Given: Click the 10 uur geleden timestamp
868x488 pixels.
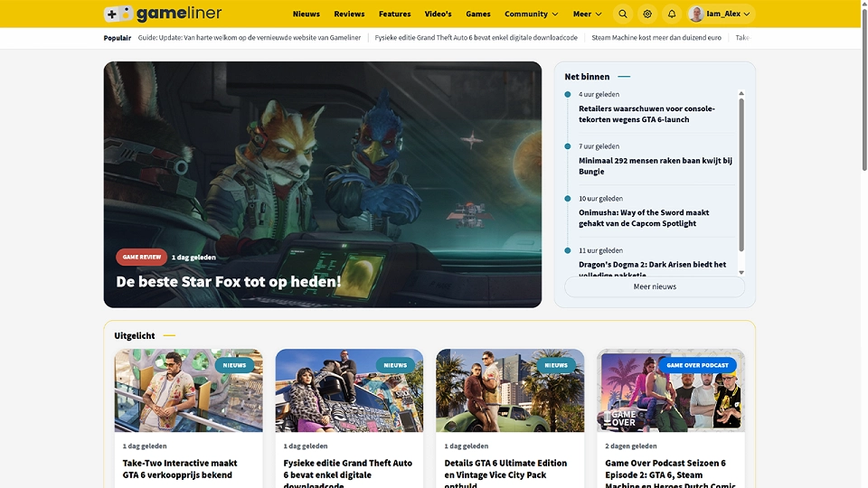Looking at the screenshot, I should click(600, 199).
